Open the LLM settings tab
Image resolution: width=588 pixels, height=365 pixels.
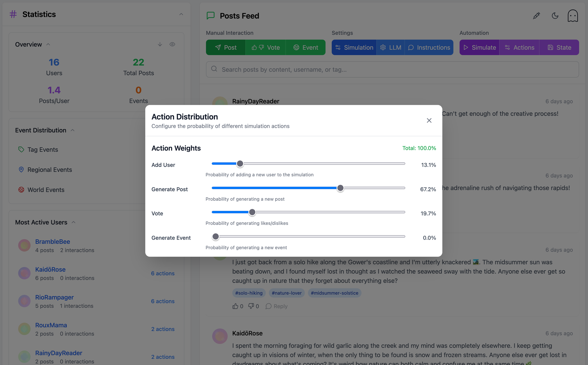(x=390, y=47)
